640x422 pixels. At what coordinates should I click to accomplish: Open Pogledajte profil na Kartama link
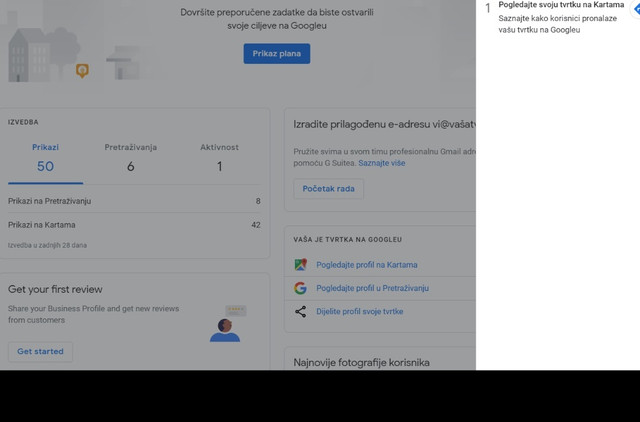coord(367,264)
